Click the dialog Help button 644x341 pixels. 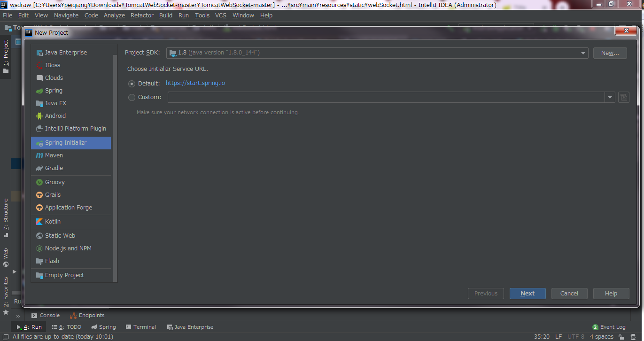click(x=611, y=294)
